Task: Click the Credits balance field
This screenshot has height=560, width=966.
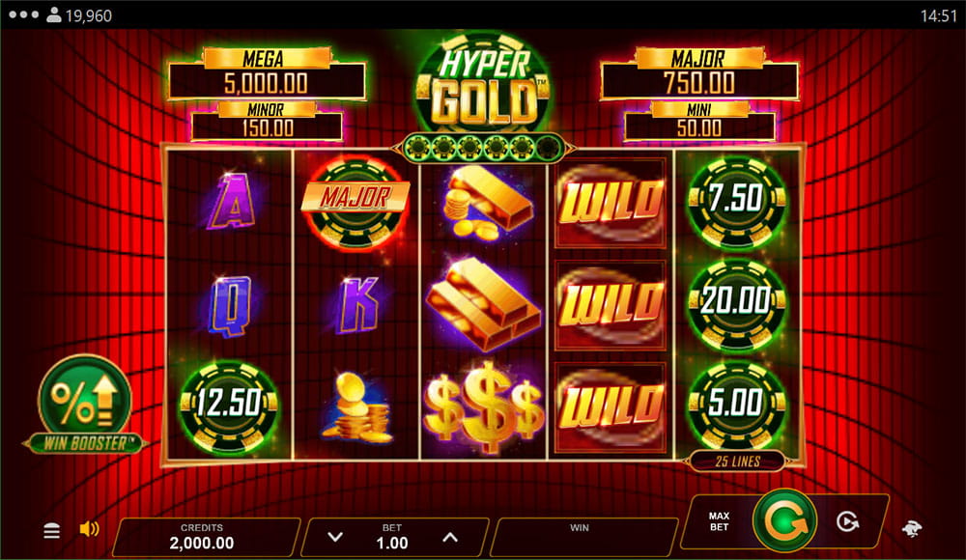Action: pos(202,537)
